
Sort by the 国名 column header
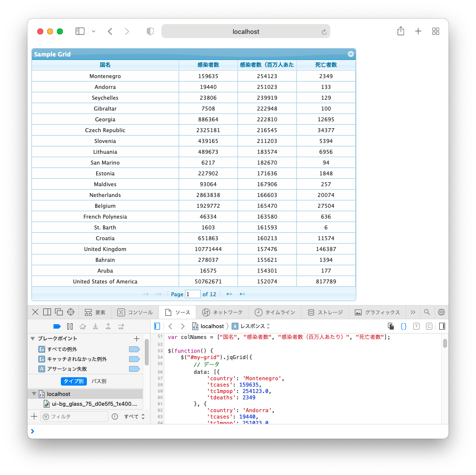tap(105, 65)
